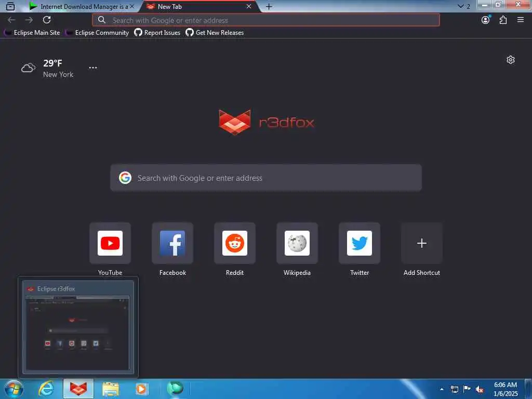Viewport: 532px width, 399px height.
Task: Go forward with the forward arrow
Action: pos(29,20)
